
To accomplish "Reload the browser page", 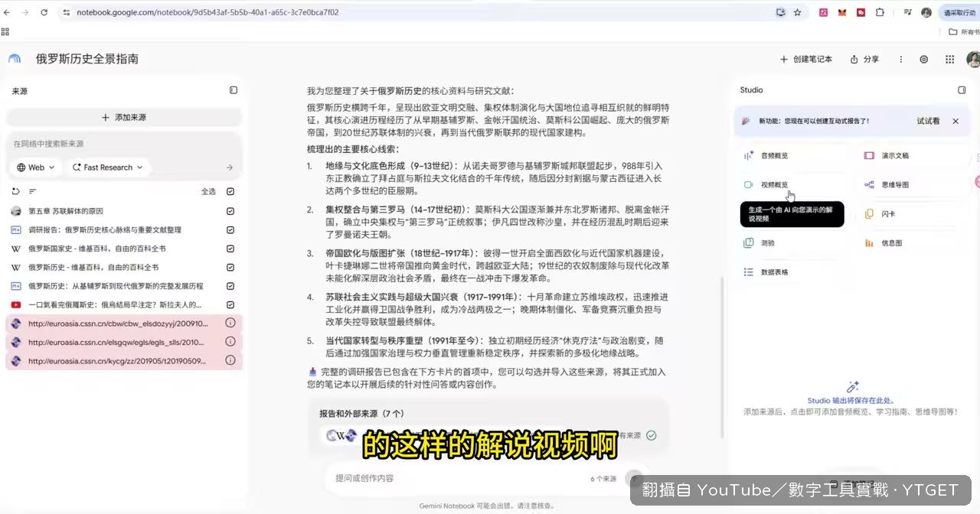I will pyautogui.click(x=44, y=12).
